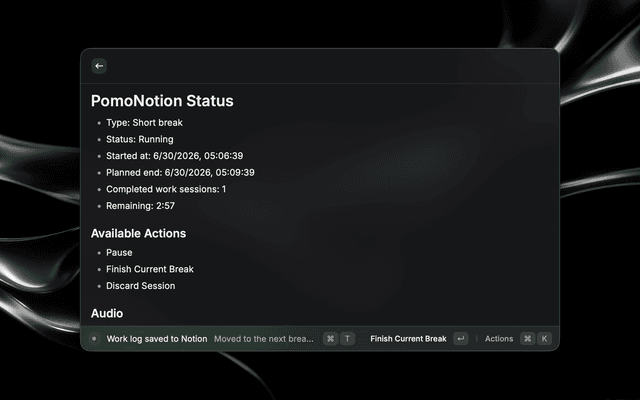Click the T shortcut key badge
The width and height of the screenshot is (640, 400).
pyautogui.click(x=348, y=339)
